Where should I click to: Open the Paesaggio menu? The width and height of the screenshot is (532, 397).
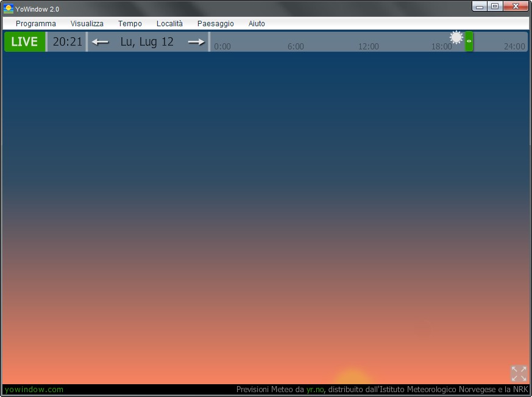click(216, 24)
